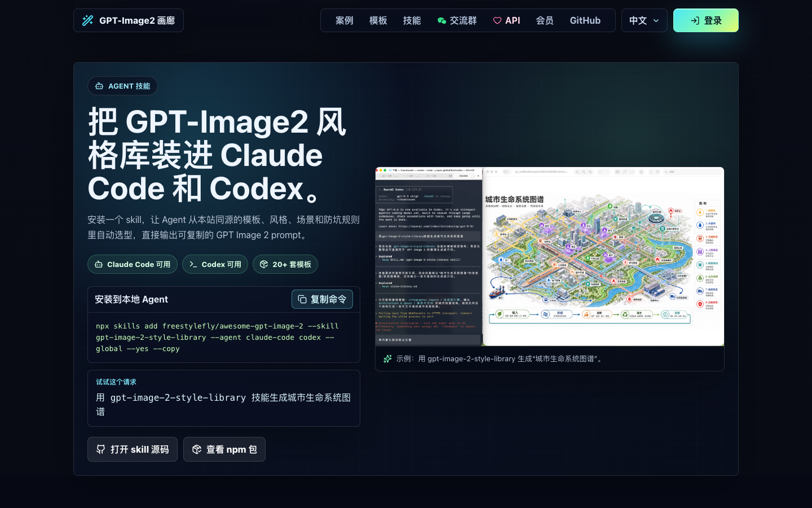Click the heart icon beside API
Image resolution: width=812 pixels, height=508 pixels.
(x=497, y=20)
